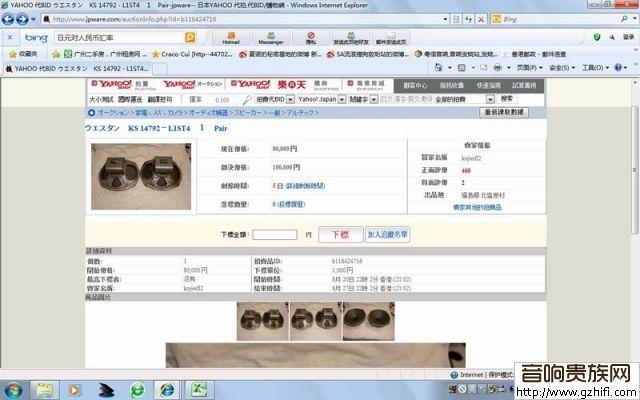Open the third speaker thumbnail showing cones
Viewport: 640px width, 400px height.
point(369,321)
